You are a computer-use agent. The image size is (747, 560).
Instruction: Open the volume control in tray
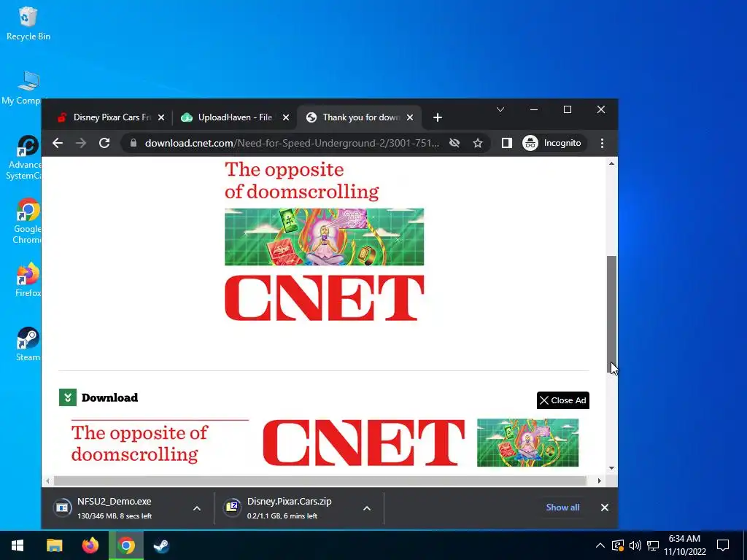[635, 545]
